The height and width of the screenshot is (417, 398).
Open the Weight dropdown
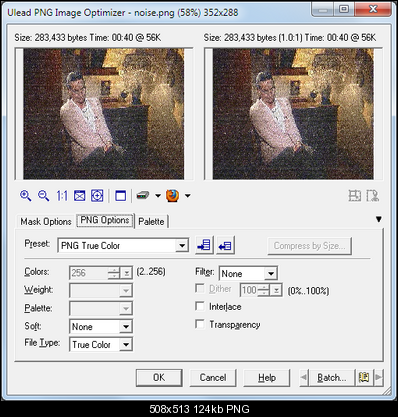click(x=101, y=291)
